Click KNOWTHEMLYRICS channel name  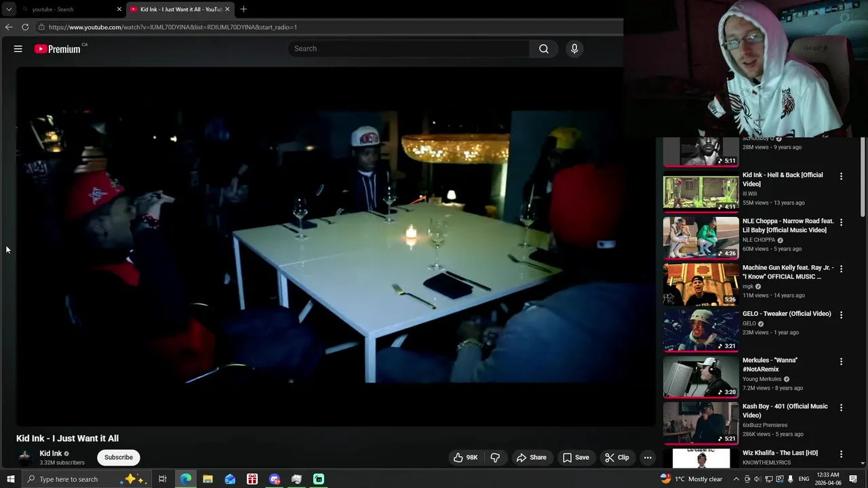(766, 462)
